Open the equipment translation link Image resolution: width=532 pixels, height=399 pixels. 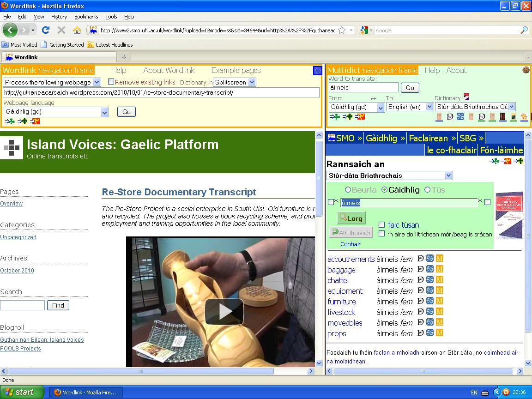click(345, 291)
